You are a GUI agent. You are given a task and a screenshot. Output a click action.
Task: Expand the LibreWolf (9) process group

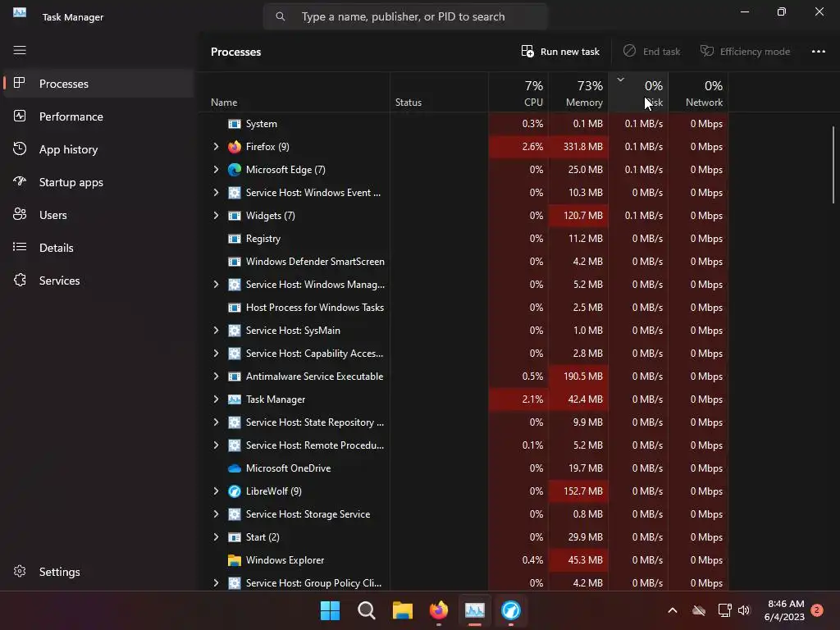pos(216,491)
